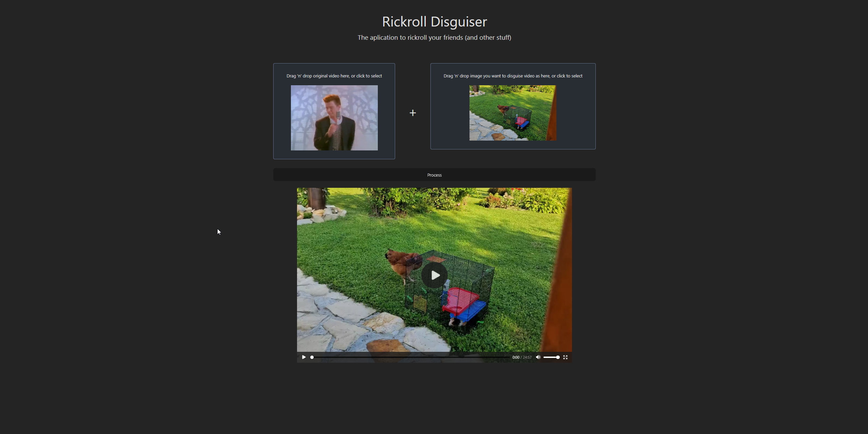Click the subtitle about rickrolling your friends
This screenshot has width=868, height=434.
434,37
